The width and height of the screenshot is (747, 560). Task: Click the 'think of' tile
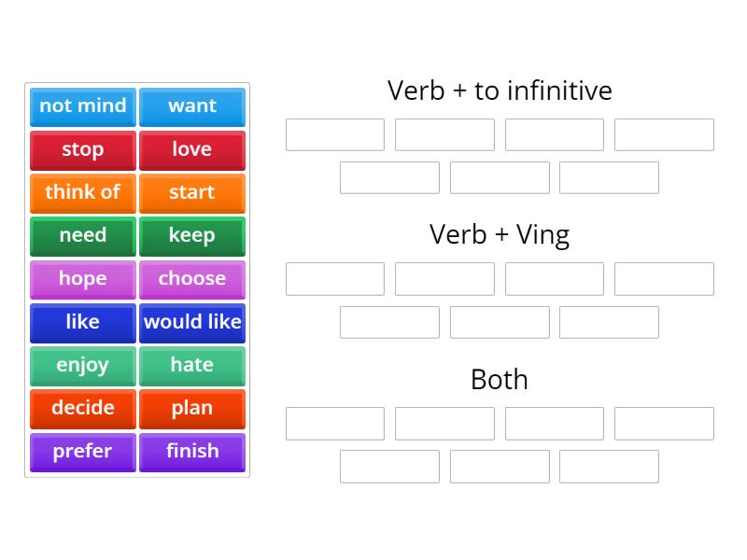click(x=82, y=193)
